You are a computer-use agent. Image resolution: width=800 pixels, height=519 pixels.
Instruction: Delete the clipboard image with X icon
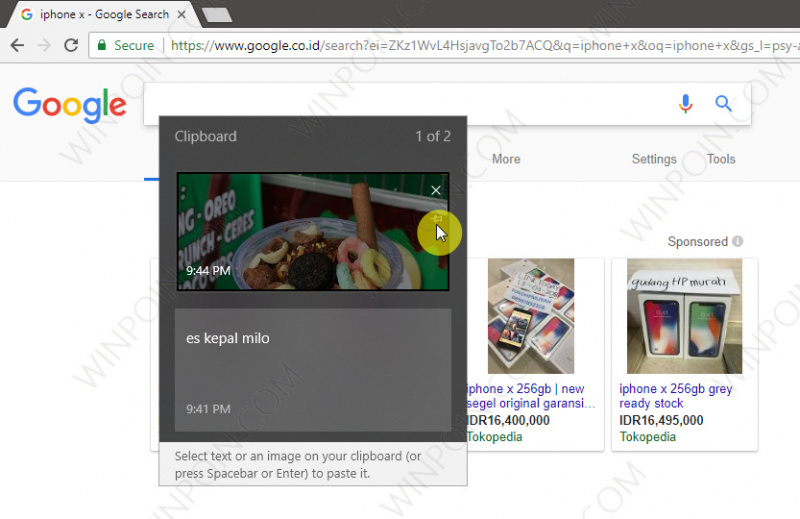pos(436,190)
